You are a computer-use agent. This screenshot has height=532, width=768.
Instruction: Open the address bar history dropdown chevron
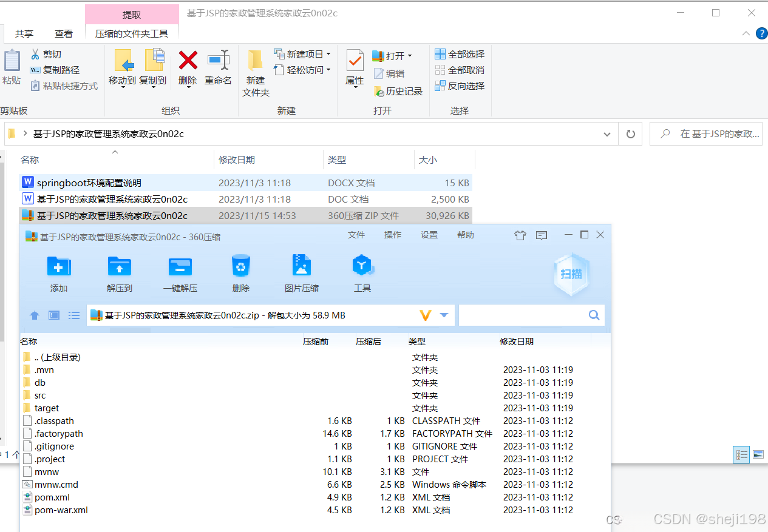pos(606,133)
